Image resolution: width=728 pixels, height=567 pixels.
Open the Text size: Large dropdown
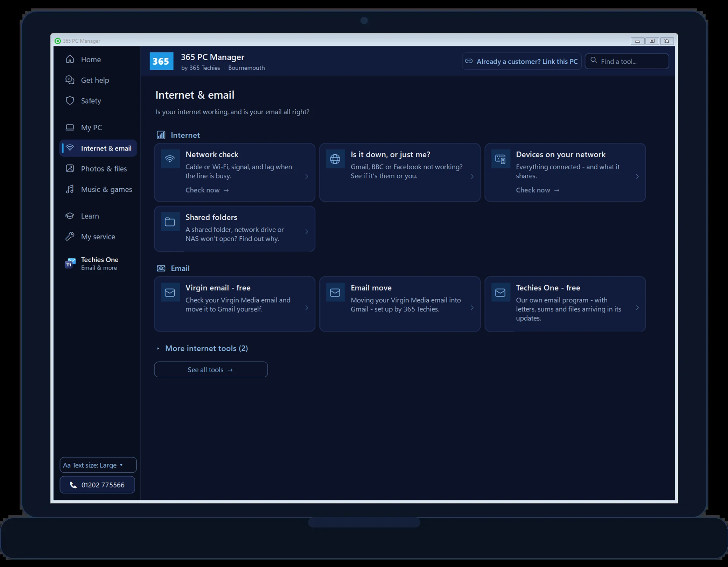point(98,465)
